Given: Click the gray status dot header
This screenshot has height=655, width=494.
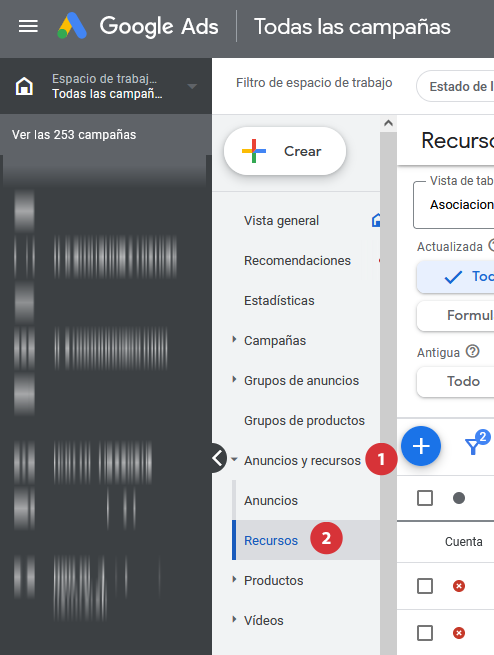Looking at the screenshot, I should (x=459, y=498).
